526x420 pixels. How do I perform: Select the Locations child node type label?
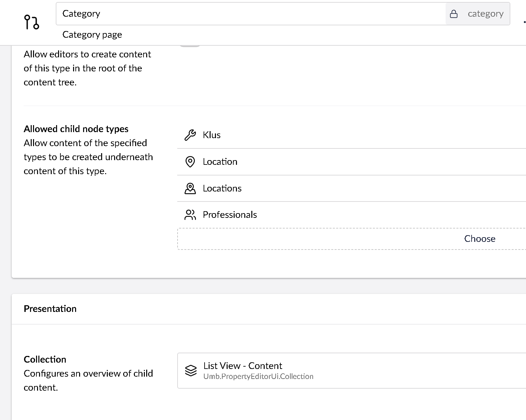[222, 188]
